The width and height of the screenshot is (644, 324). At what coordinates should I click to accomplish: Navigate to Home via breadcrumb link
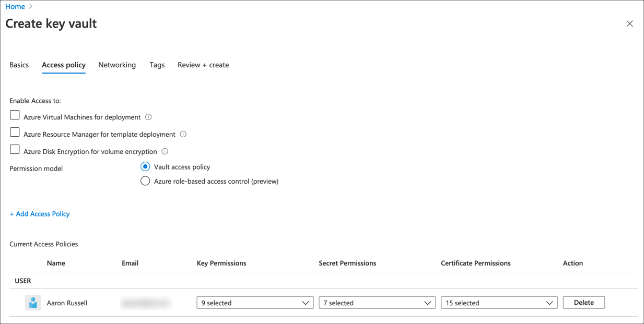(x=15, y=7)
